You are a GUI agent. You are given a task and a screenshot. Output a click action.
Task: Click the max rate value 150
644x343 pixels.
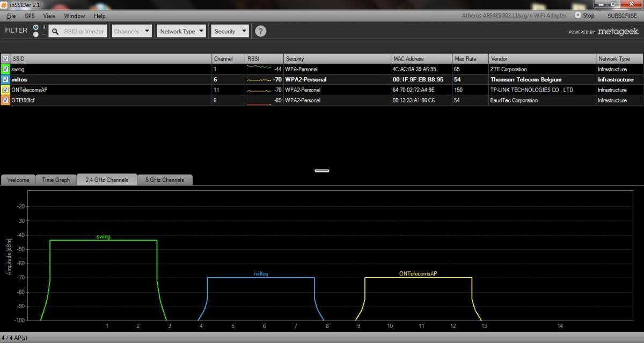point(458,90)
